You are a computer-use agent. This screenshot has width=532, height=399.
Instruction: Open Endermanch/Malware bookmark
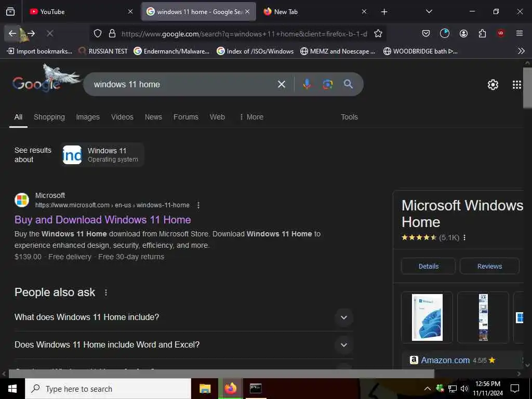(171, 51)
